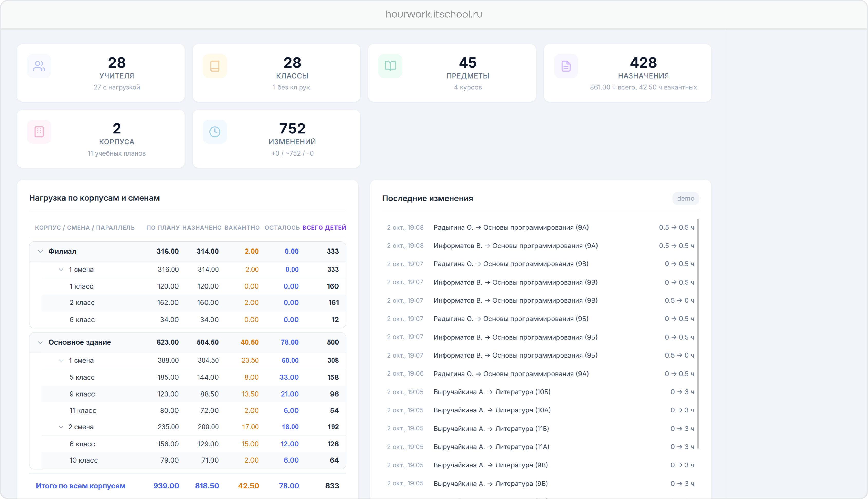Click the Выручайкина А. → Литература (9В) entry
The height and width of the screenshot is (499, 868).
pyautogui.click(x=540, y=465)
